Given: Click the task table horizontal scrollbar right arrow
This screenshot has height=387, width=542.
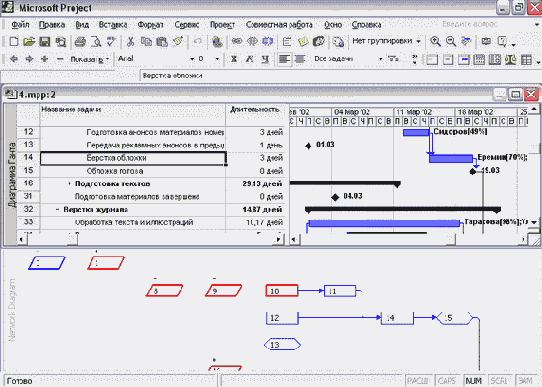Looking at the screenshot, I should coord(279,239).
